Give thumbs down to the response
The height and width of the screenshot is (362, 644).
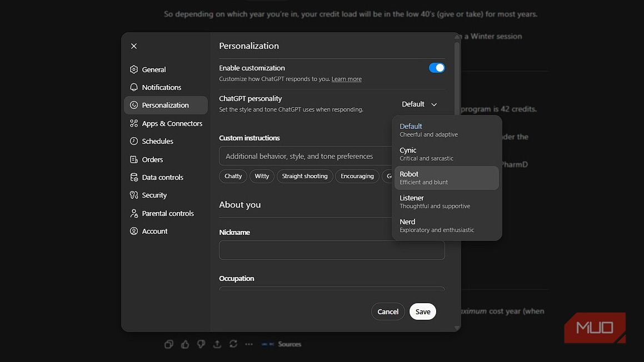pyautogui.click(x=201, y=344)
